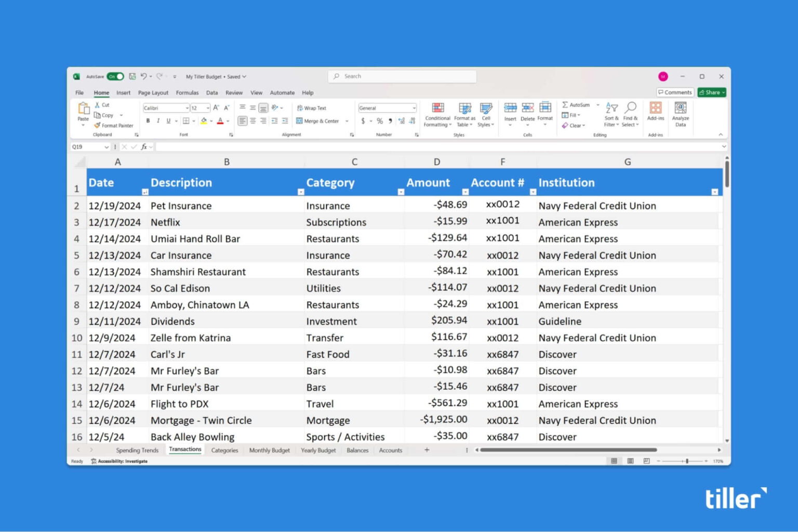Click the Name Box showing Q19
Viewport: 798px width, 532px height.
87,147
